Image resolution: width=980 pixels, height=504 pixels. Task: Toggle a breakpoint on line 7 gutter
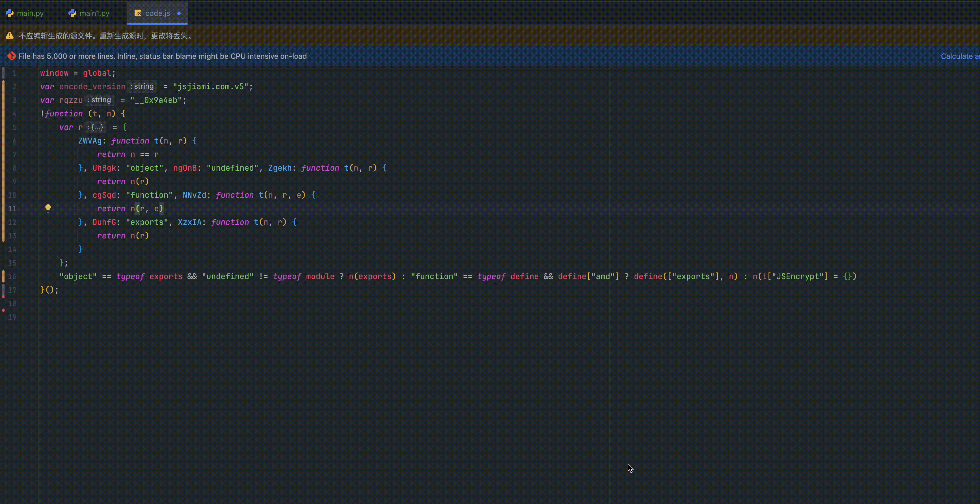tap(14, 154)
